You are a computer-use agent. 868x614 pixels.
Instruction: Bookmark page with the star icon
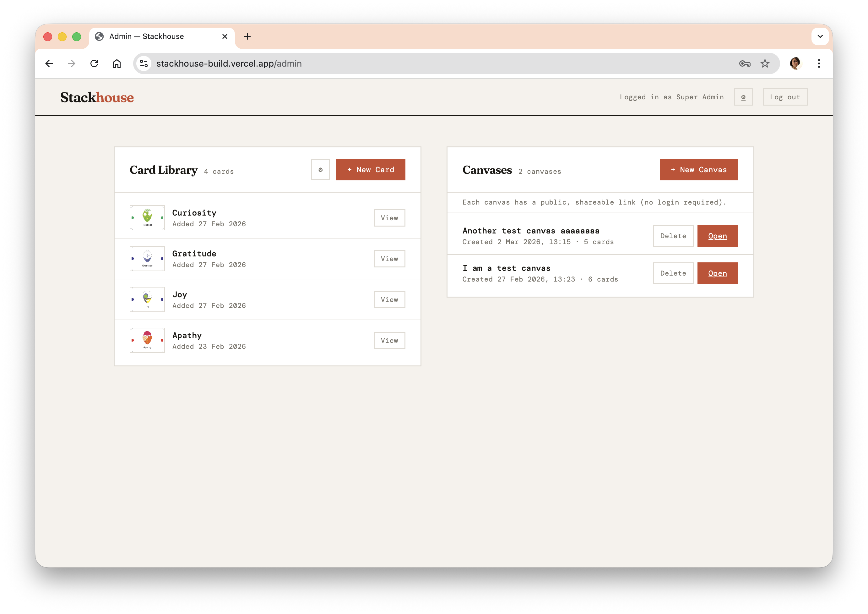[765, 63]
